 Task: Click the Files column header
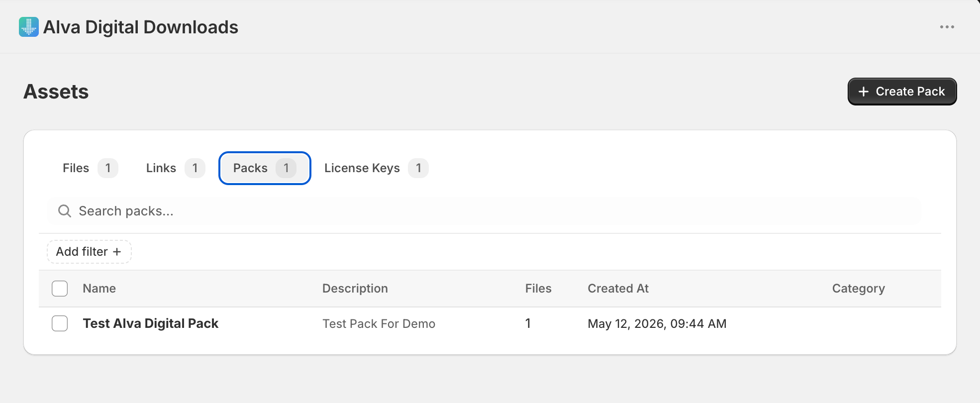pos(538,289)
